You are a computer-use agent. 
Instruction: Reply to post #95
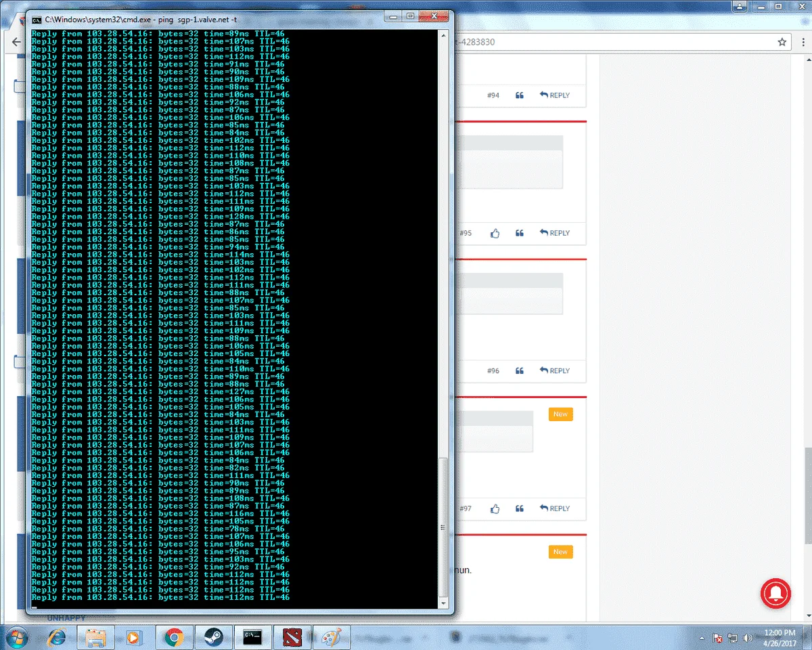tap(555, 233)
